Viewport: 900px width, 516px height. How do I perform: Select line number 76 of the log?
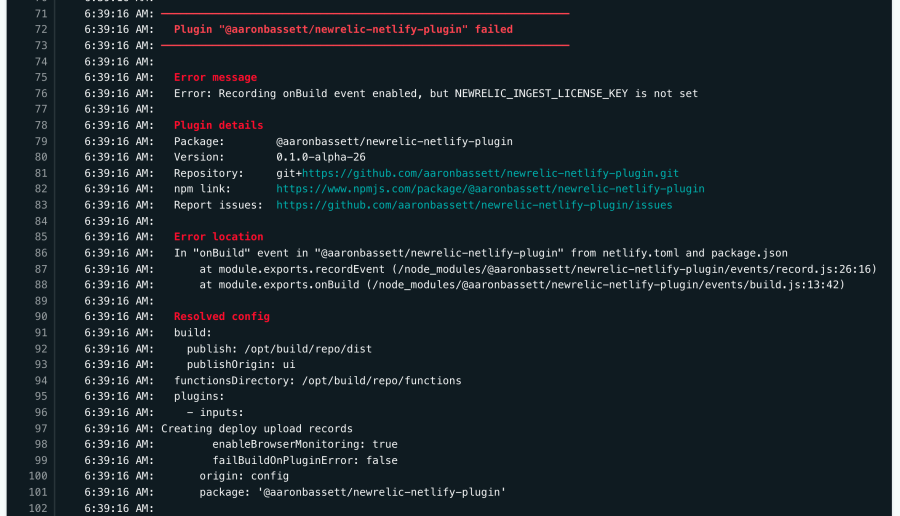(x=41, y=93)
